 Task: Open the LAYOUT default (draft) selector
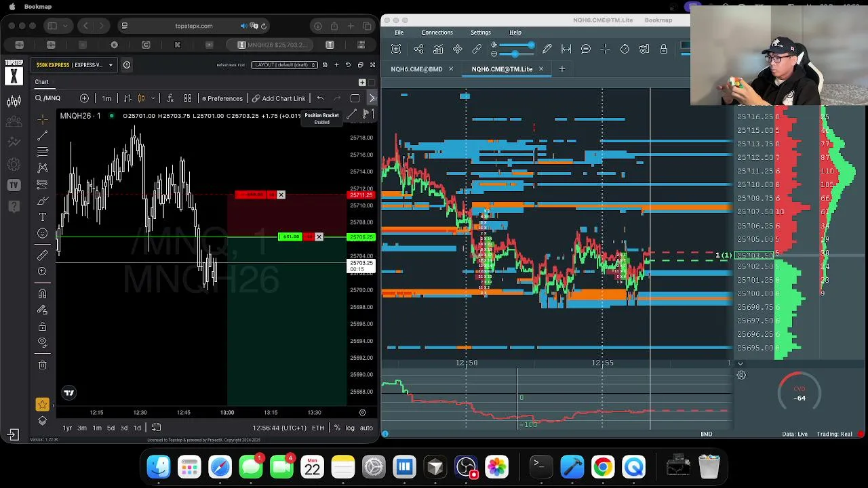click(x=285, y=65)
